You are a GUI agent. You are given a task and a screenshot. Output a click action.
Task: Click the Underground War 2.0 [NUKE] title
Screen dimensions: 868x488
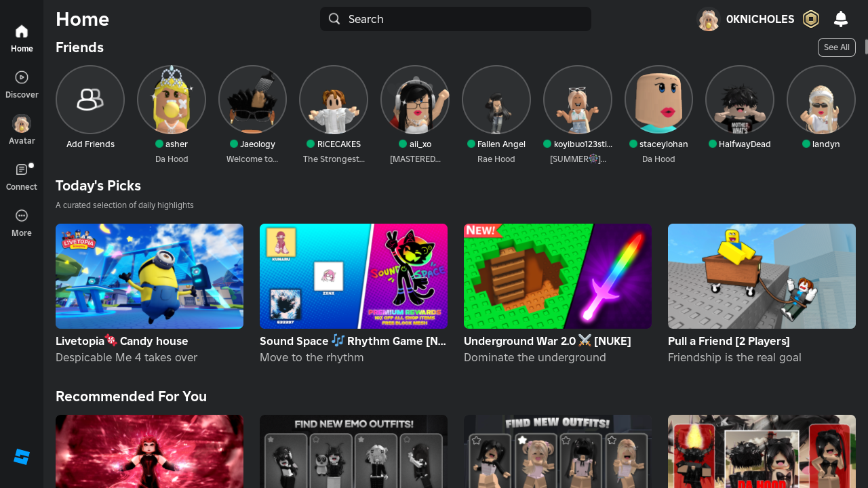pos(547,341)
